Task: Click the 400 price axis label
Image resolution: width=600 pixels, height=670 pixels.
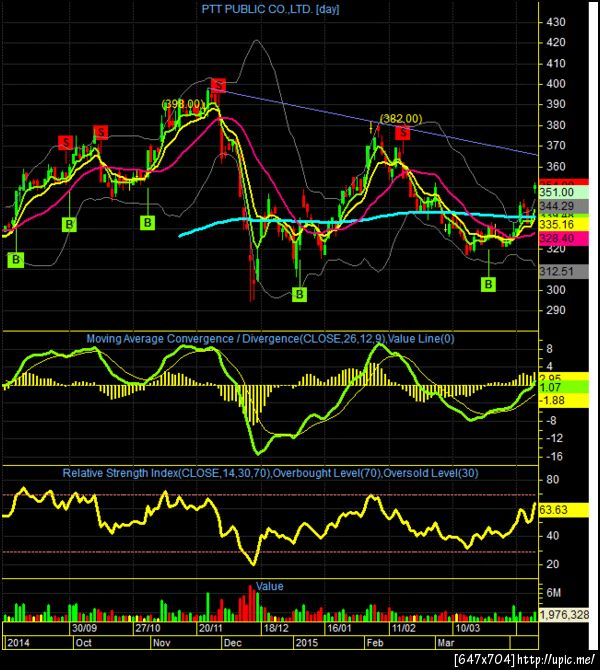Action: tap(556, 84)
